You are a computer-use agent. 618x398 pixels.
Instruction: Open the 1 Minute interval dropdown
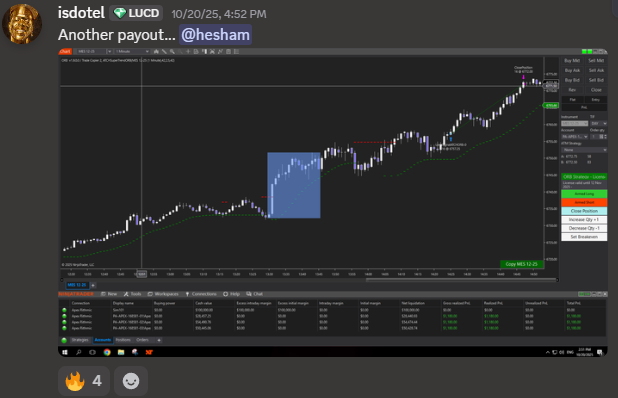pyautogui.click(x=132, y=52)
